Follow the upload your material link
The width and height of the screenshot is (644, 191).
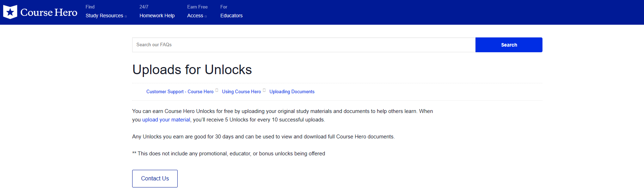pyautogui.click(x=166, y=120)
